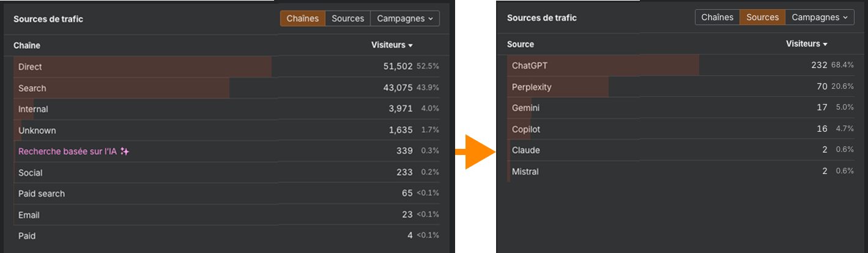This screenshot has width=868, height=253.
Task: Open the Copilot source row
Action: point(681,129)
